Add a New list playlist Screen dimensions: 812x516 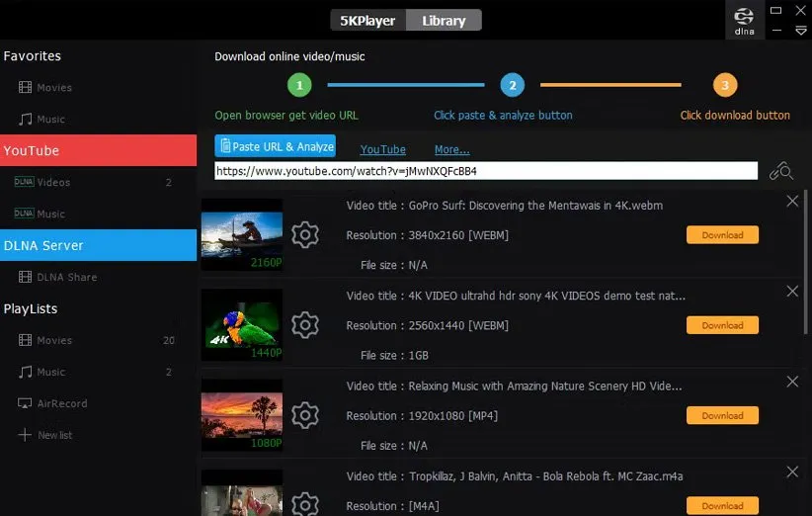point(54,435)
